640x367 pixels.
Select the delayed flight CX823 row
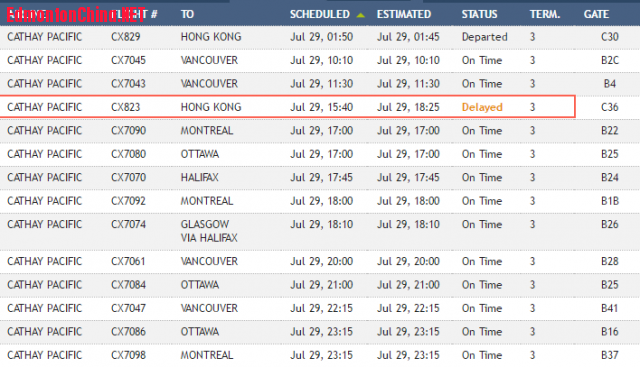(x=287, y=107)
